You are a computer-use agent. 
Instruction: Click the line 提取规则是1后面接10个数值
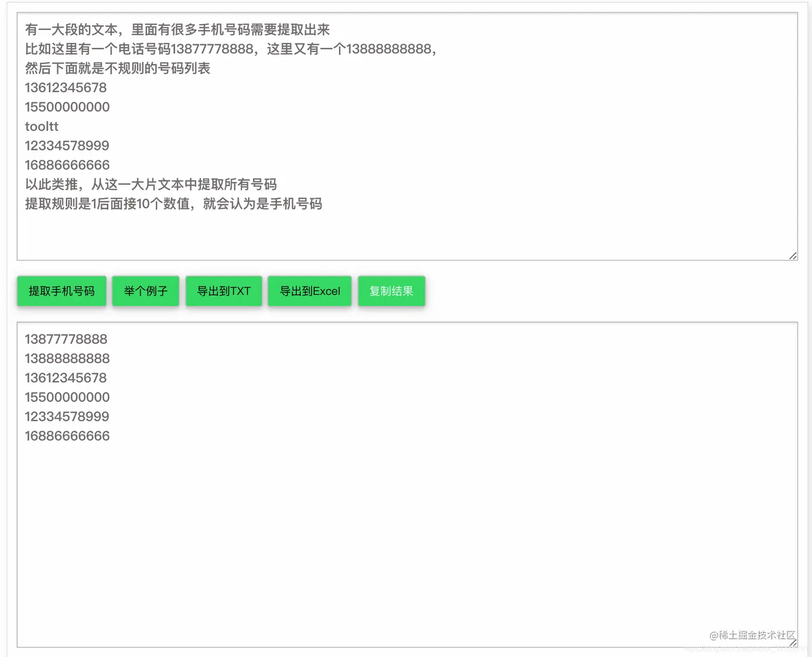coord(173,203)
